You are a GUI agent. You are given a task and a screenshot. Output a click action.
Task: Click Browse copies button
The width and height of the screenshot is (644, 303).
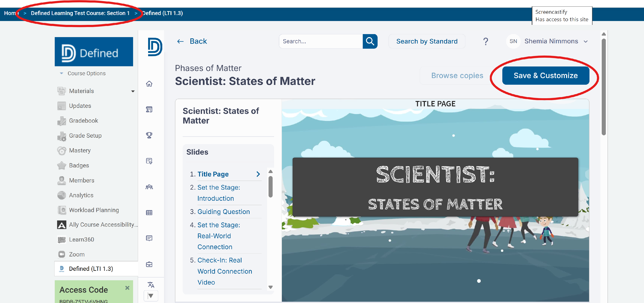click(457, 75)
